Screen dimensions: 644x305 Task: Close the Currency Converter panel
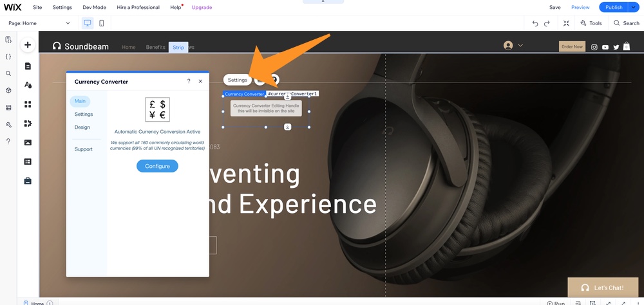(200, 81)
